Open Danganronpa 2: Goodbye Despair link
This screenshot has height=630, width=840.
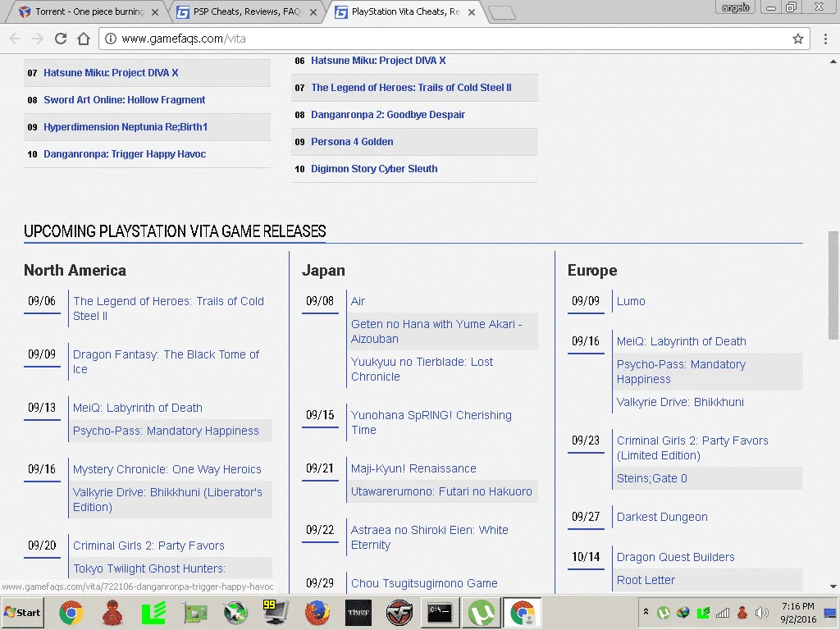[388, 115]
